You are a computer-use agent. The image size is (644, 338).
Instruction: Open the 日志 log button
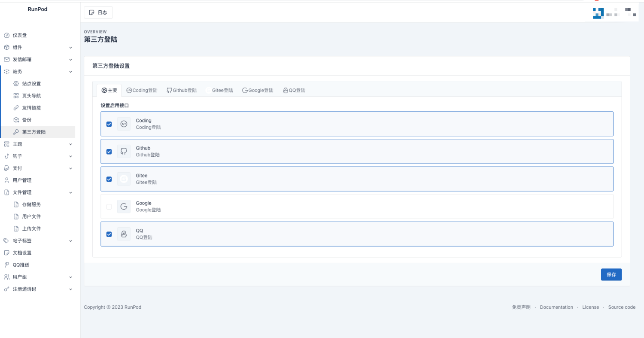pos(98,12)
